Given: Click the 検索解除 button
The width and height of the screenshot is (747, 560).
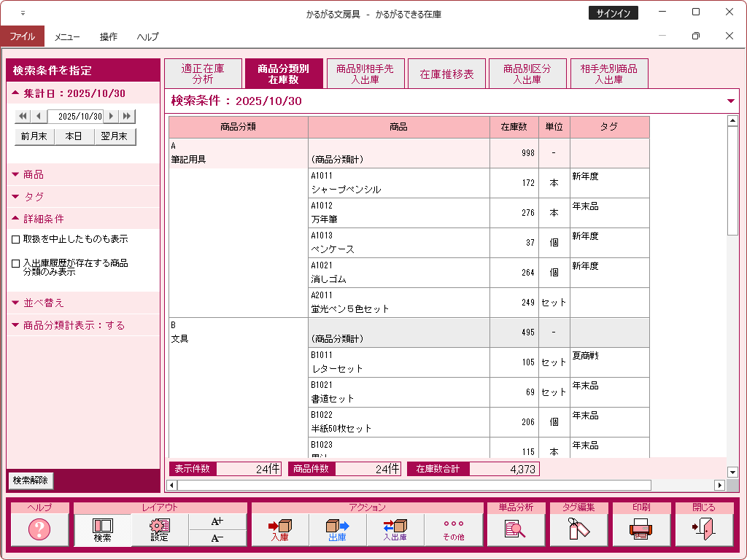Looking at the screenshot, I should (31, 481).
